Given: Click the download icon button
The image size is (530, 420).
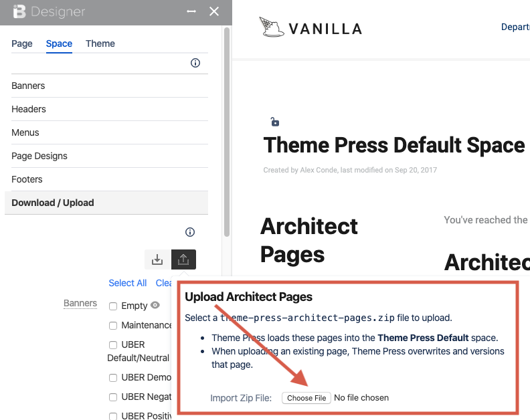Looking at the screenshot, I should pos(157,259).
